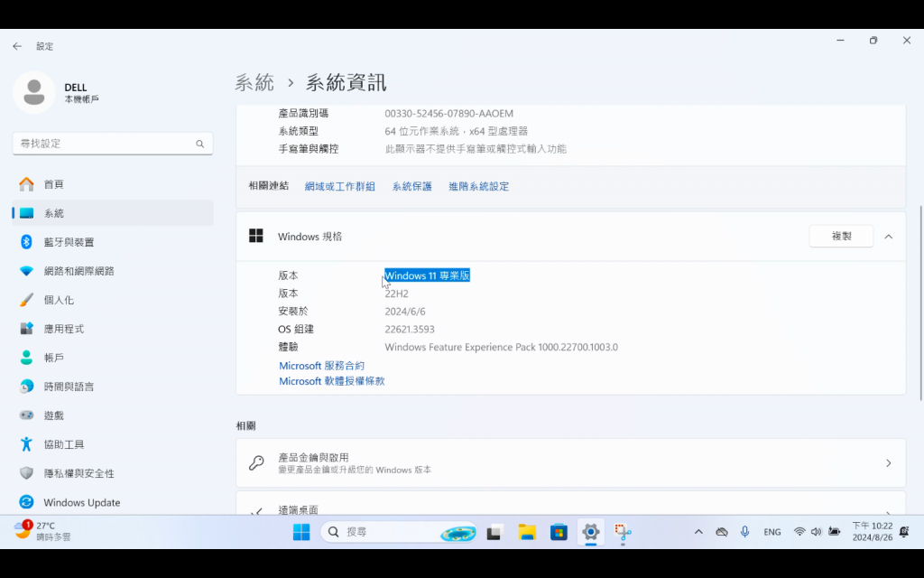The width and height of the screenshot is (924, 578).
Task: Click the 協助工具 accessibility icon
Action: click(x=26, y=444)
